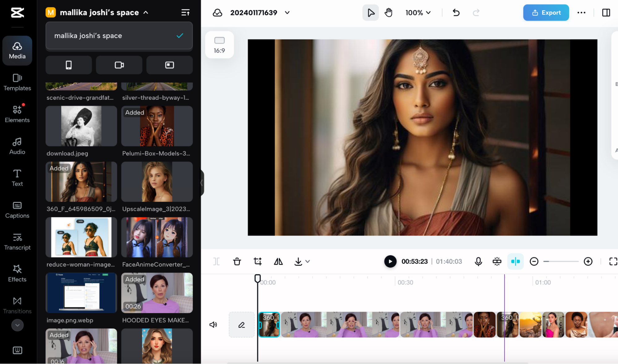Click the playhead marker at 00:00
The height and width of the screenshot is (364, 618).
click(x=258, y=278)
